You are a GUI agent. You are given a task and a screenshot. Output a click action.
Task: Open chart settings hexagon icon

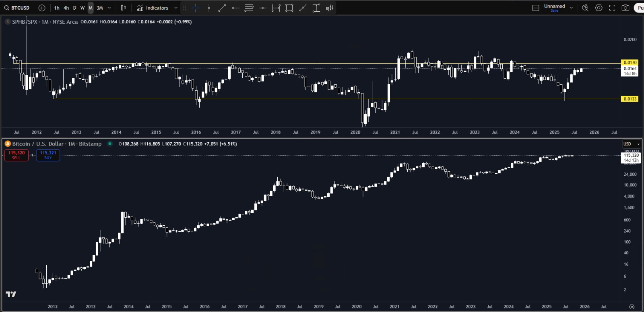pos(599,8)
